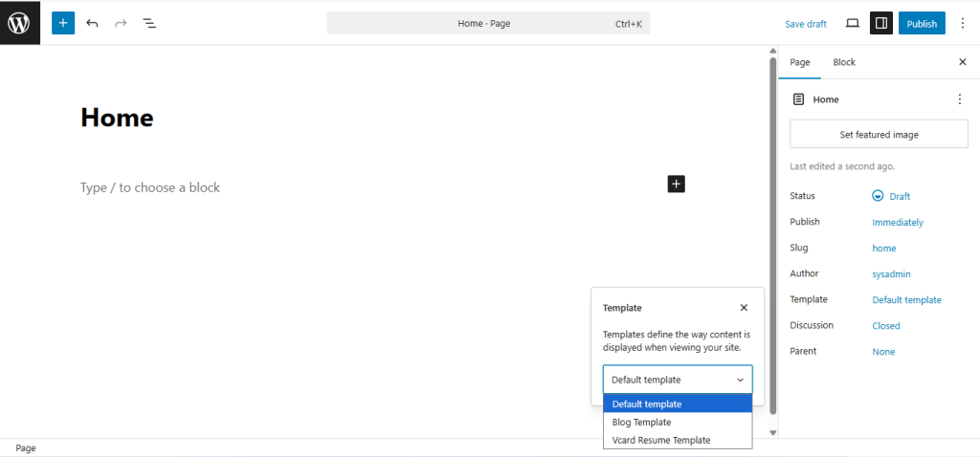This screenshot has width=980, height=457.
Task: Close the settings sidebar
Action: 962,62
